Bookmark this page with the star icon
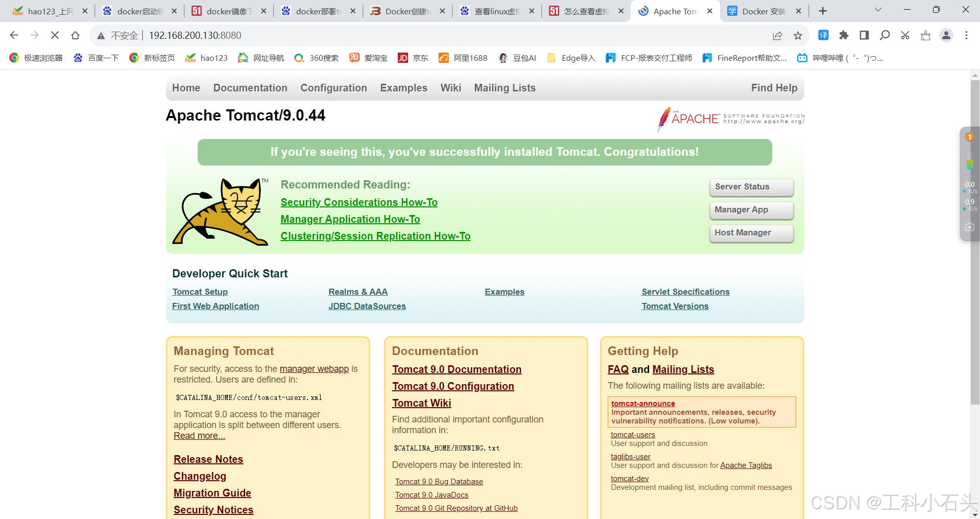980x519 pixels. [798, 35]
